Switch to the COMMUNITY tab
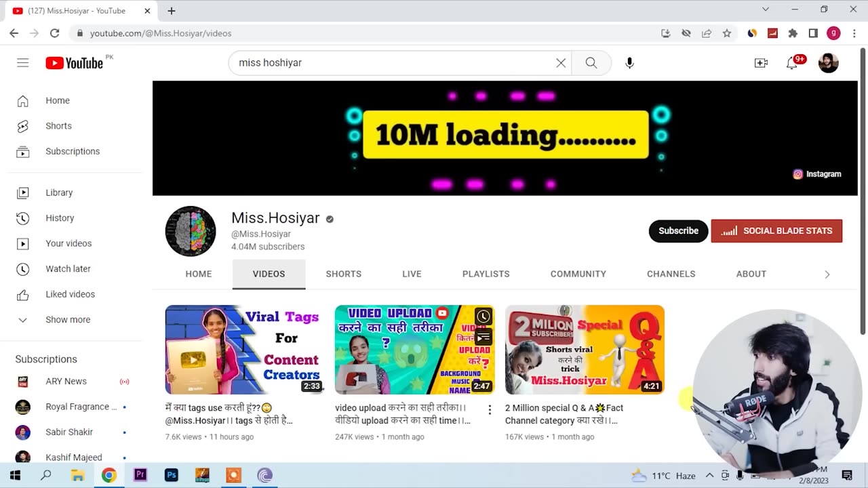The width and height of the screenshot is (868, 488). [578, 274]
